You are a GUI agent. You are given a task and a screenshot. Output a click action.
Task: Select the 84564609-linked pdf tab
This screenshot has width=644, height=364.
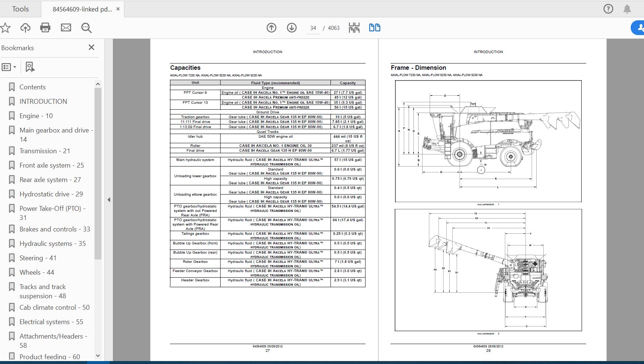coord(82,9)
